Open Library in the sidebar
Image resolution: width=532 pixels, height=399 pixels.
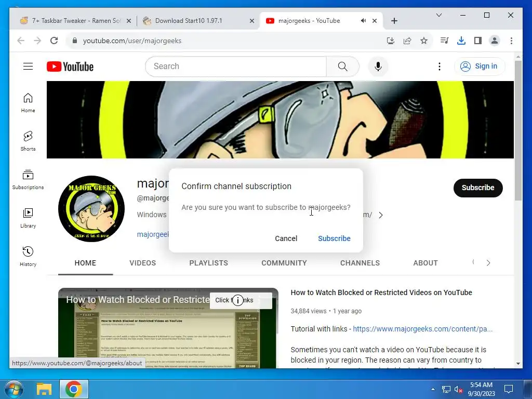(28, 218)
